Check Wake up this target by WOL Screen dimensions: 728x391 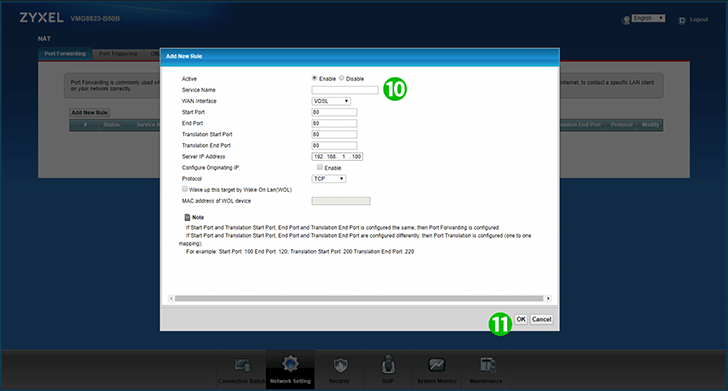click(x=185, y=189)
